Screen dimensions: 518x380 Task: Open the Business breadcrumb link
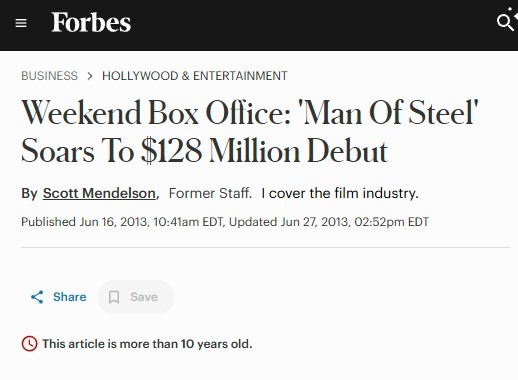(49, 76)
